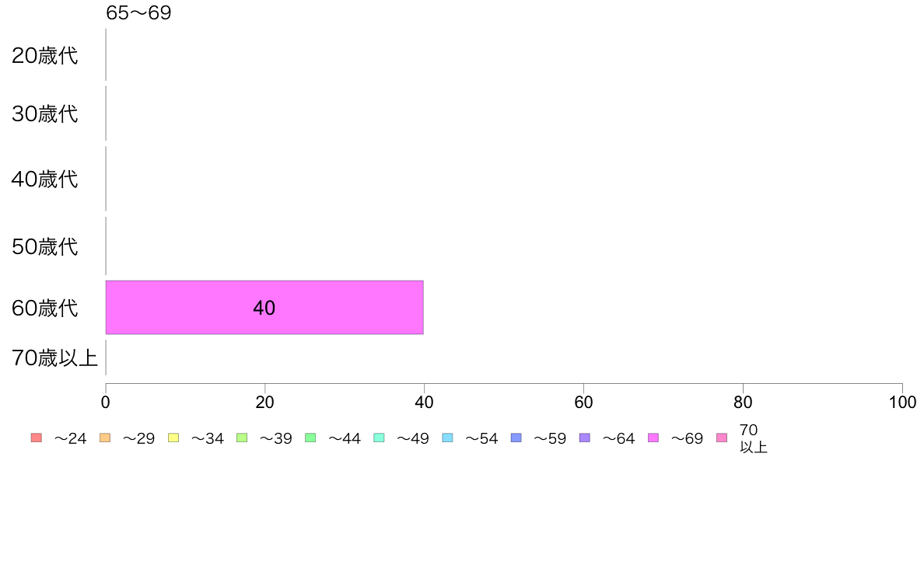Click the 40歳代 axis label
The height and width of the screenshot is (572, 924).
tap(45, 179)
